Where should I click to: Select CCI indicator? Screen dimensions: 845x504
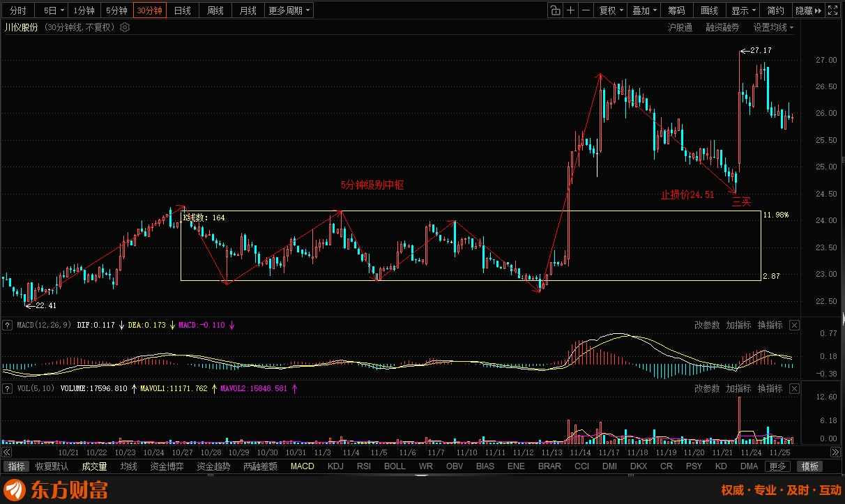pyautogui.click(x=581, y=466)
